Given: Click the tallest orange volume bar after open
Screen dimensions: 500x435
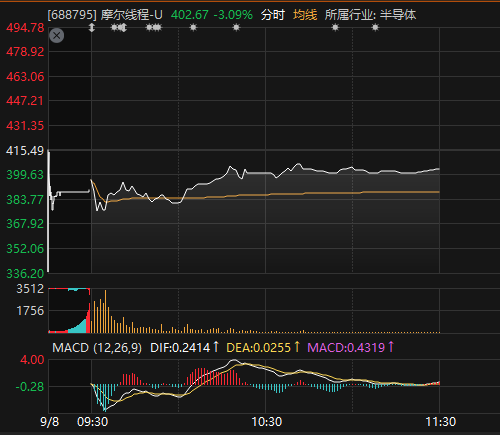Looking at the screenshot, I should click(x=105, y=311).
